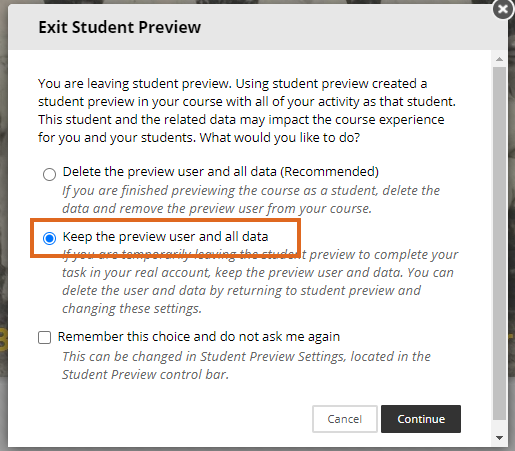
Task: Click the "You are leaving student preview" paragraph
Action: [x=247, y=110]
